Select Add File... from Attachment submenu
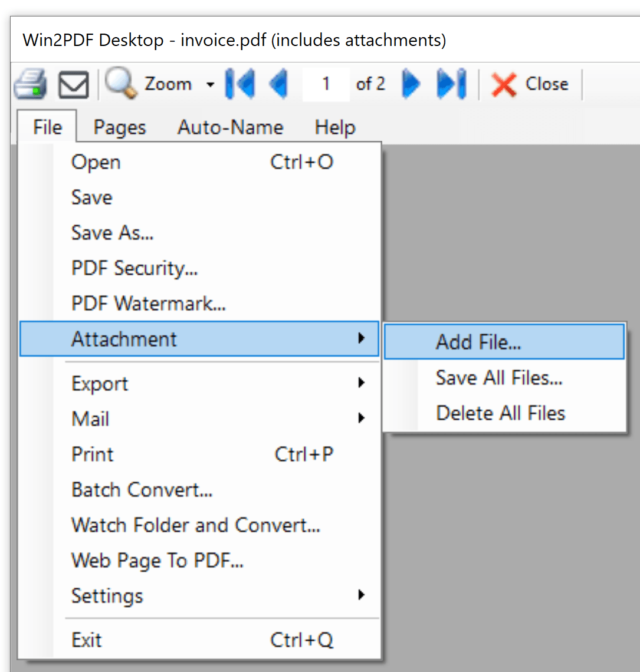The width and height of the screenshot is (640, 672). tap(478, 342)
